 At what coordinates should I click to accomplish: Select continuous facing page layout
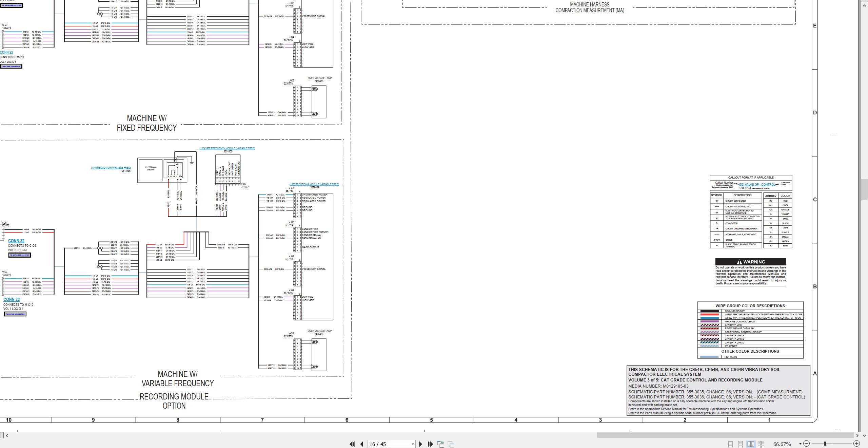(x=761, y=444)
